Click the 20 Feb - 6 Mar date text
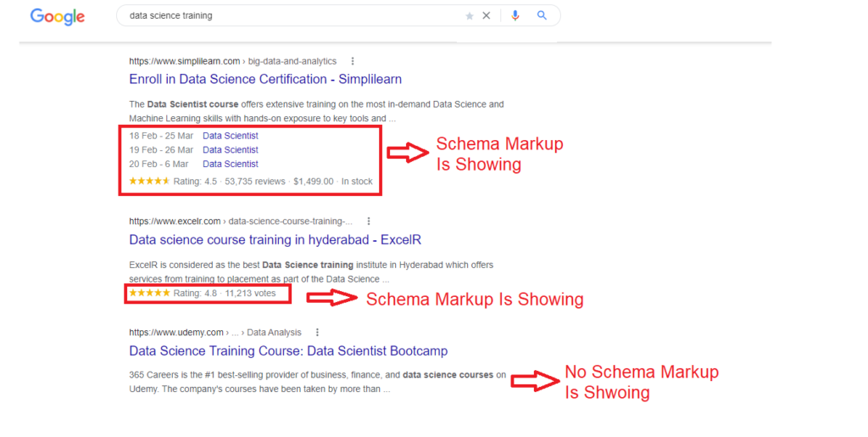The width and height of the screenshot is (868, 437). (159, 164)
